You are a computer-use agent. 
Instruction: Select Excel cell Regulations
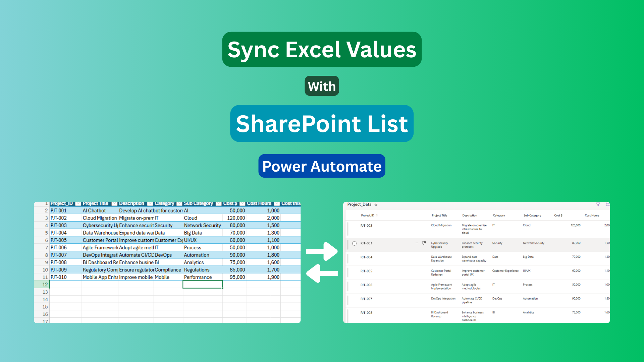(x=203, y=270)
